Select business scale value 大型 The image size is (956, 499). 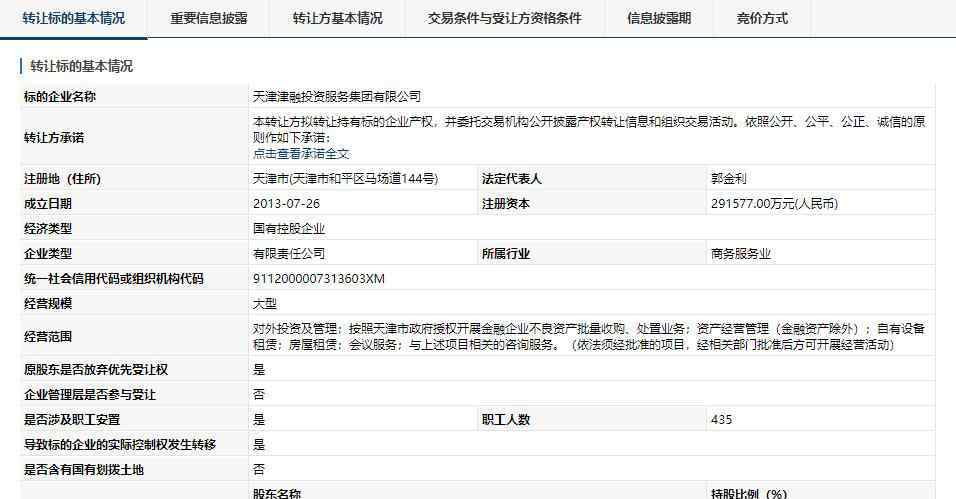point(265,304)
